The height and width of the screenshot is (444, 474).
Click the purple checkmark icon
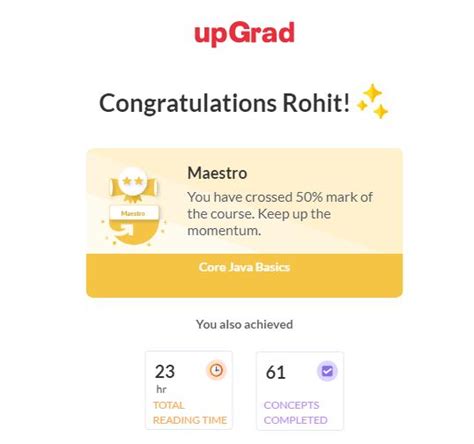(327, 371)
